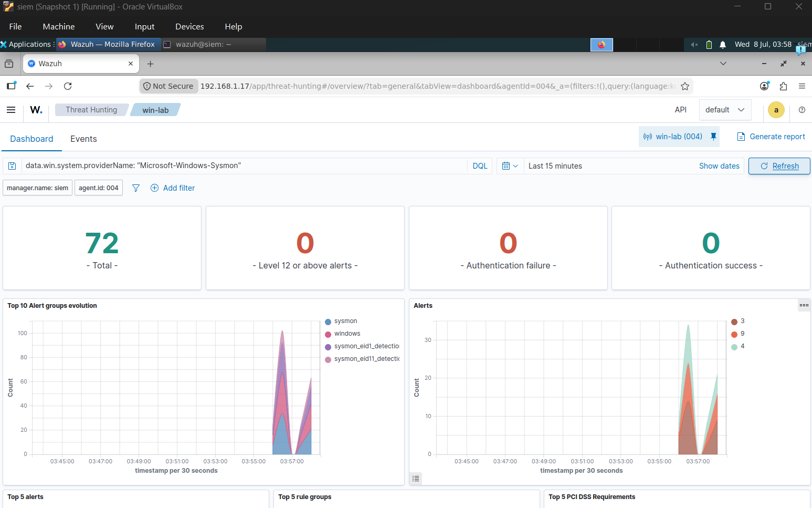Switch to wazuh@siem terminal taskbar item
Image resolution: width=812 pixels, height=508 pixels.
[x=213, y=44]
